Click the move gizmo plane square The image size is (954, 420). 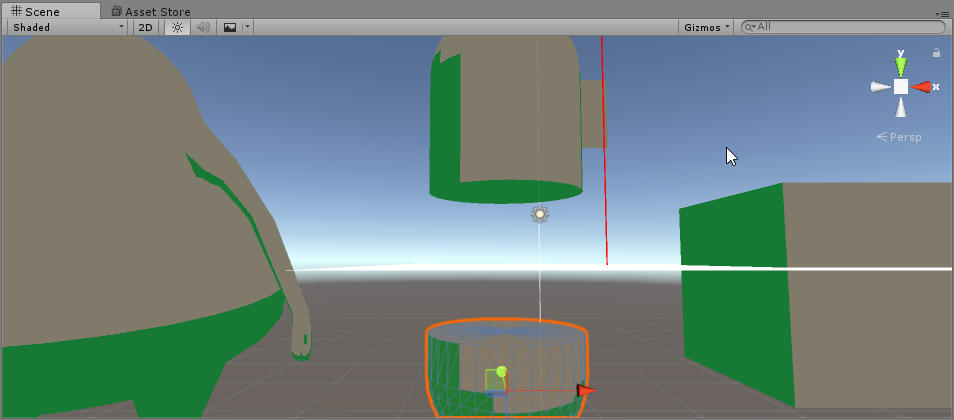pyautogui.click(x=494, y=382)
